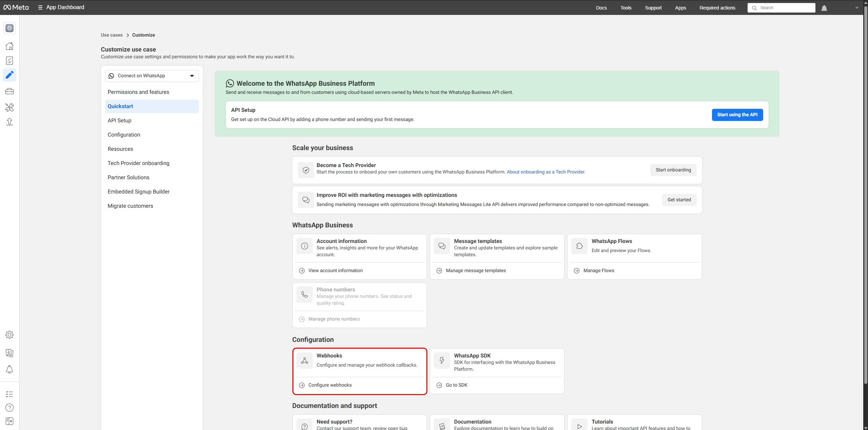Expand the Connect on WhatsApp dropdown
Image resolution: width=868 pixels, height=430 pixels.
coord(152,76)
